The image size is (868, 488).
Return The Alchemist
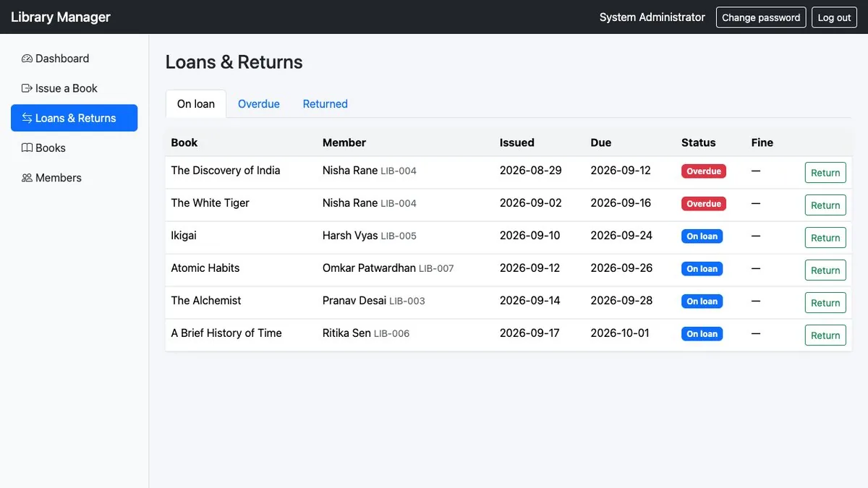tap(825, 303)
